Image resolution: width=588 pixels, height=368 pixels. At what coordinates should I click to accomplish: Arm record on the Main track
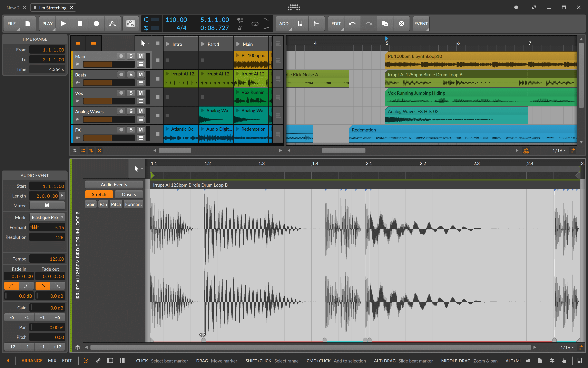click(x=121, y=56)
